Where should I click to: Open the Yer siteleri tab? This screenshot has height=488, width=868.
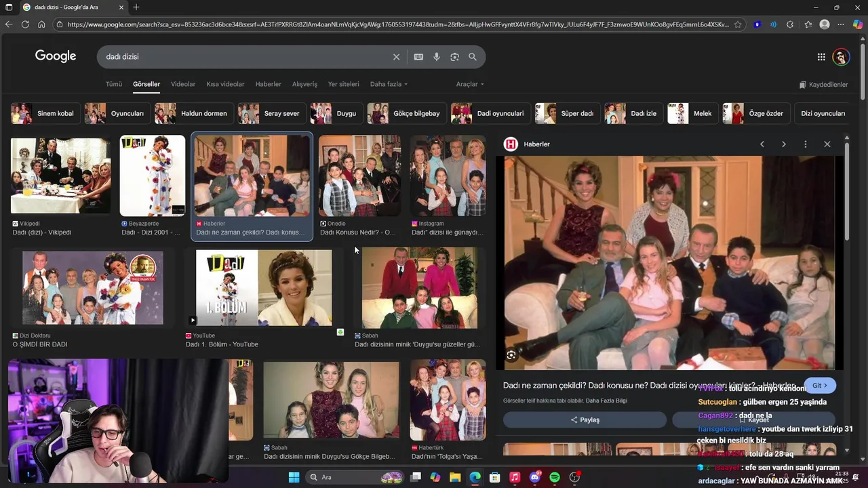(x=344, y=84)
